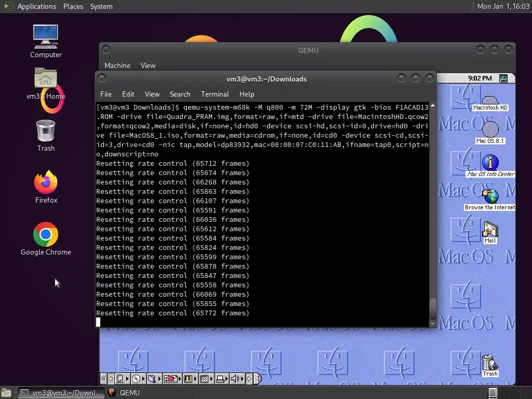Click the terminal scrollbar down arrow
This screenshot has width=532, height=399.
coord(433,324)
